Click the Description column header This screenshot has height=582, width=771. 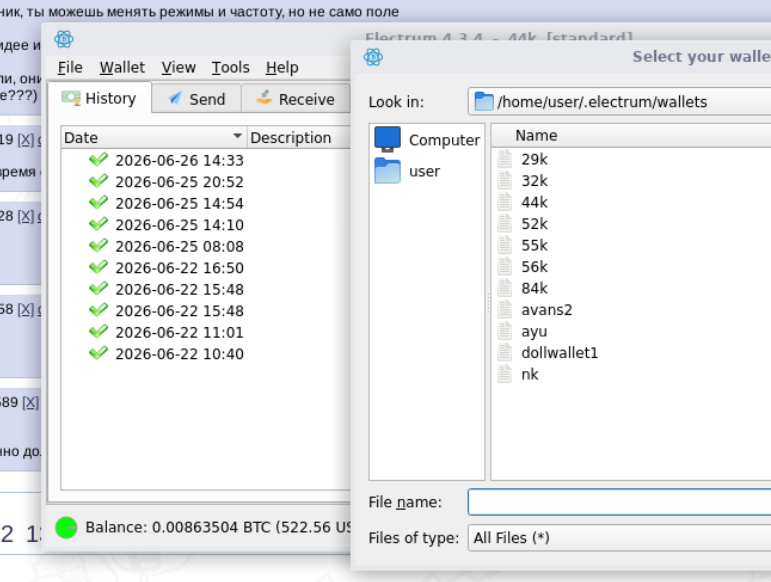coord(298,138)
